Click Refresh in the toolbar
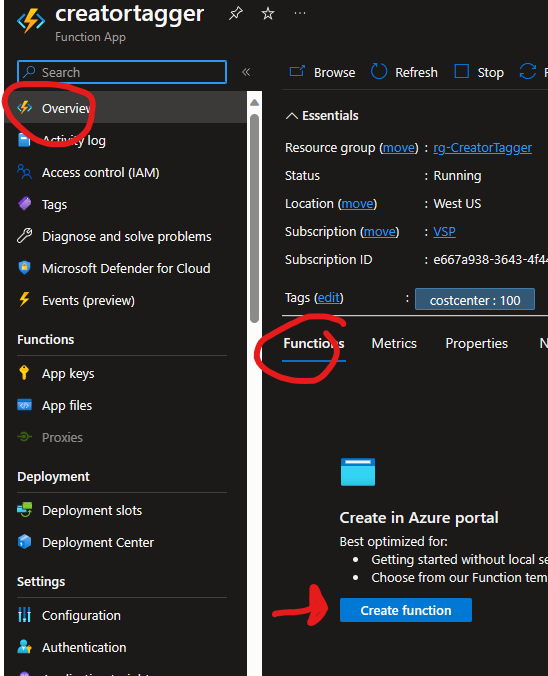The height and width of the screenshot is (676, 548). pyautogui.click(x=404, y=72)
